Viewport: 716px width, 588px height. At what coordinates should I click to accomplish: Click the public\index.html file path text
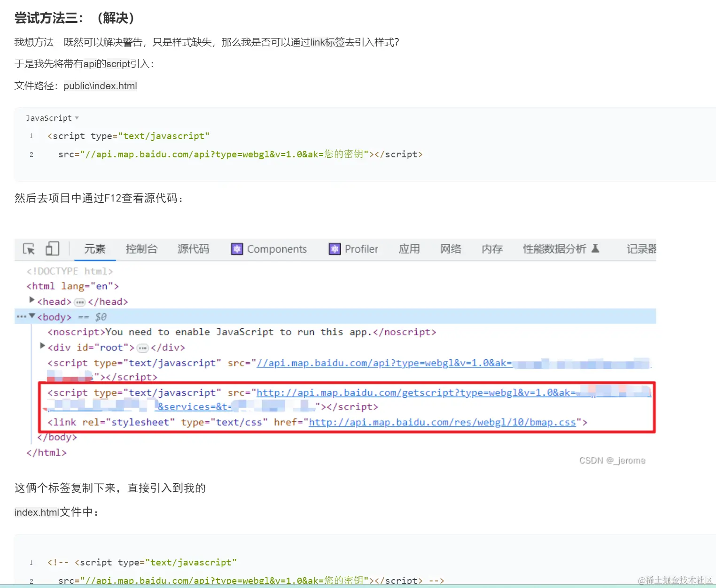point(101,86)
